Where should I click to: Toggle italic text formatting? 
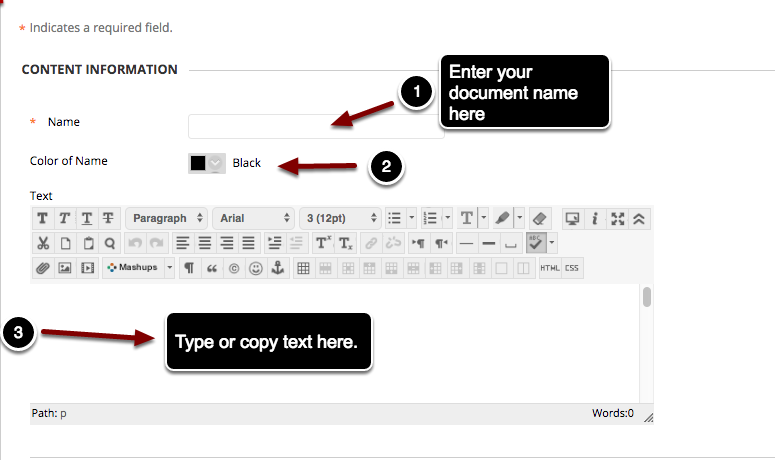[x=64, y=218]
